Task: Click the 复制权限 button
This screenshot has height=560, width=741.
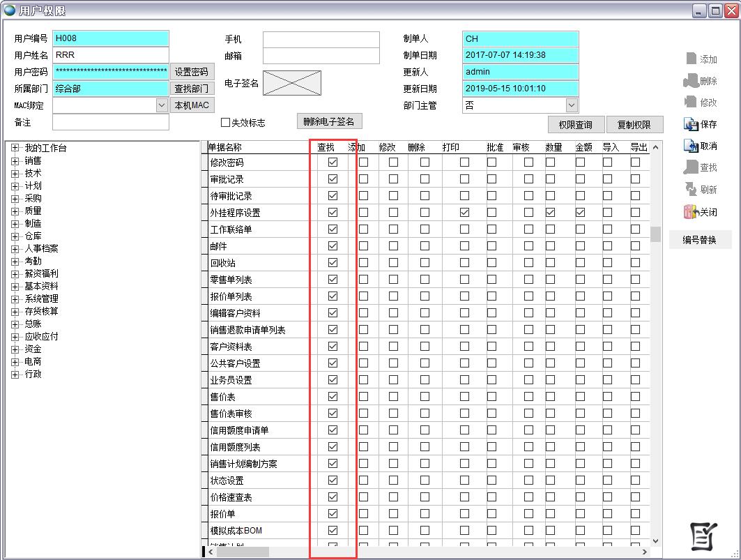Action: click(634, 125)
